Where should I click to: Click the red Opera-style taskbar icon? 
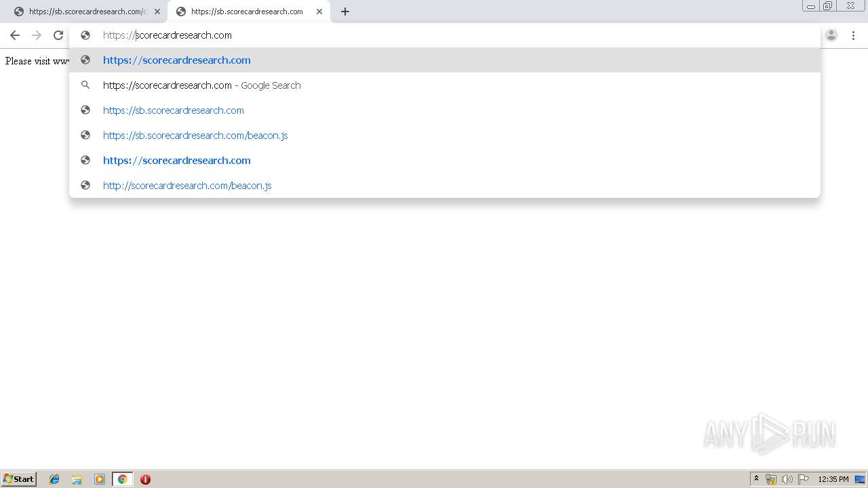tap(145, 479)
